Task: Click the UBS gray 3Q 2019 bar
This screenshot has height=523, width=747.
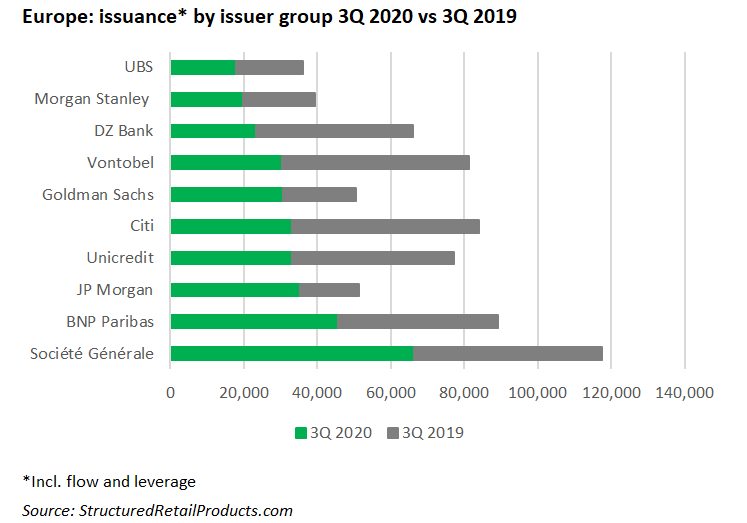Action: [x=269, y=68]
